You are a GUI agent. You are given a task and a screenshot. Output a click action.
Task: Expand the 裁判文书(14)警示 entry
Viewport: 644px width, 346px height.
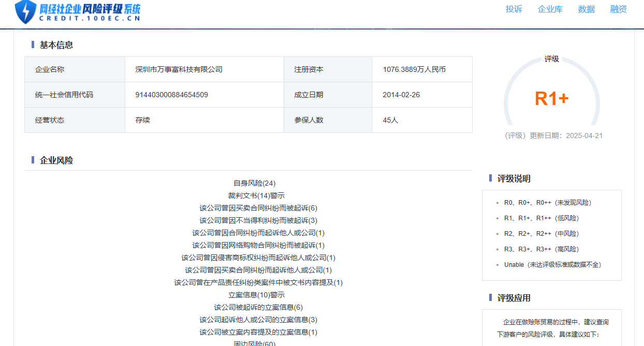pos(256,195)
